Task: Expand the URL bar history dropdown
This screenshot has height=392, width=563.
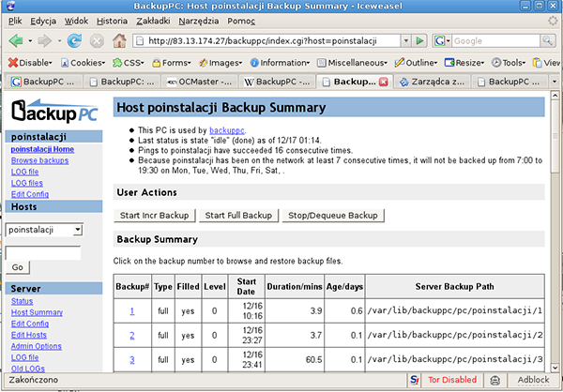Action: 406,41
